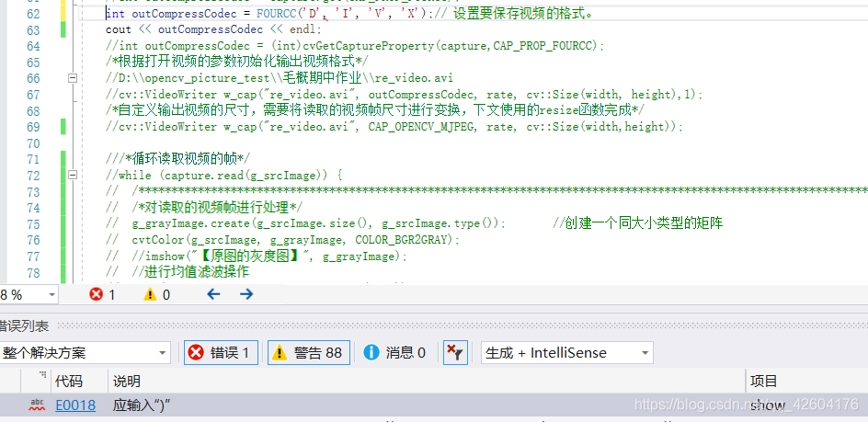
Task: Collapse the code block at line 66
Action: pyautogui.click(x=72, y=78)
